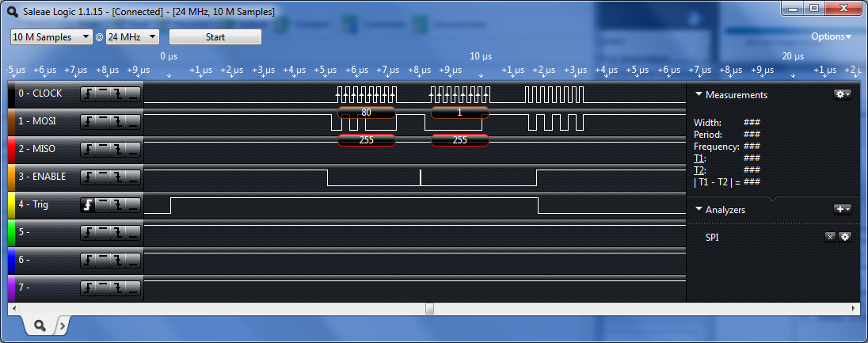Enable high level trigger on channel 7

click(103, 288)
